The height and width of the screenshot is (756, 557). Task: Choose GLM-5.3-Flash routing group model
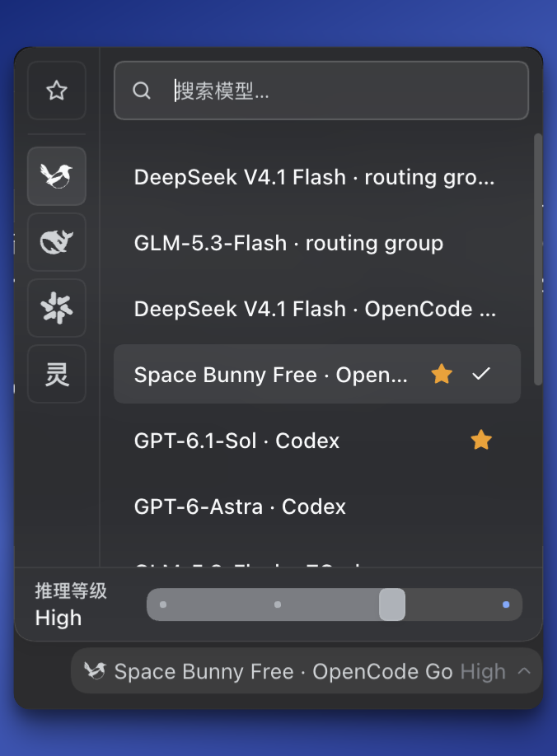(317, 243)
